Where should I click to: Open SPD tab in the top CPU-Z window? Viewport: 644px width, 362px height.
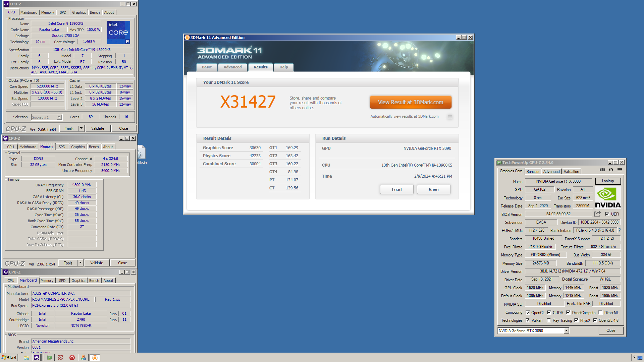[x=63, y=12]
